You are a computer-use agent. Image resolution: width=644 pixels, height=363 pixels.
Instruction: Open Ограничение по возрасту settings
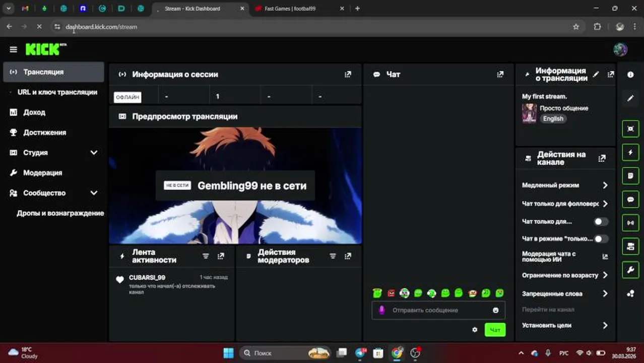(565, 275)
